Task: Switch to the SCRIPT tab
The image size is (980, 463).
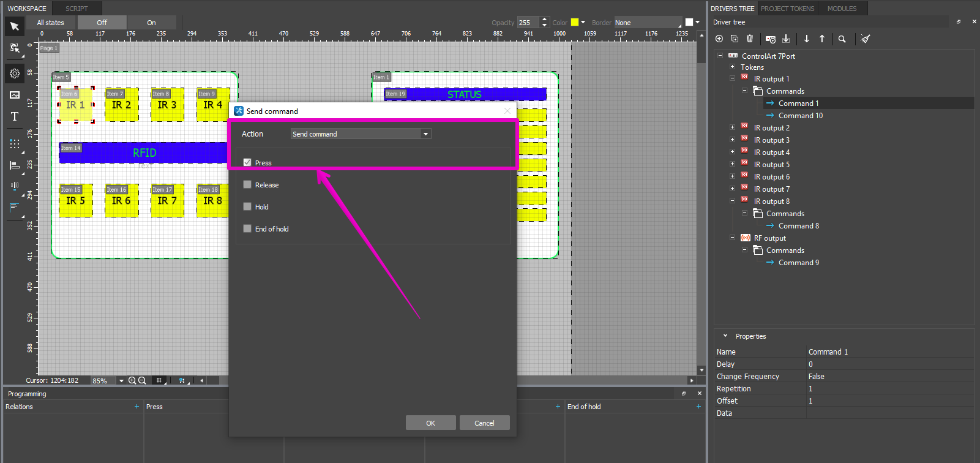Action: [77, 9]
